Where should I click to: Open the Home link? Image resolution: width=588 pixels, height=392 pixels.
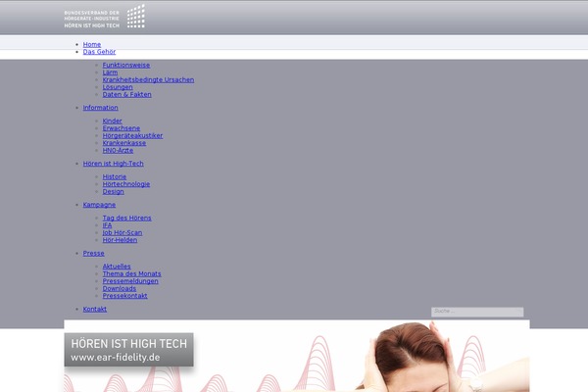[92, 44]
